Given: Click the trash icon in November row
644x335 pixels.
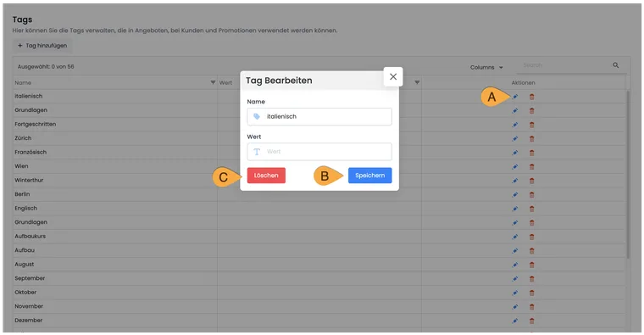Looking at the screenshot, I should tap(532, 307).
